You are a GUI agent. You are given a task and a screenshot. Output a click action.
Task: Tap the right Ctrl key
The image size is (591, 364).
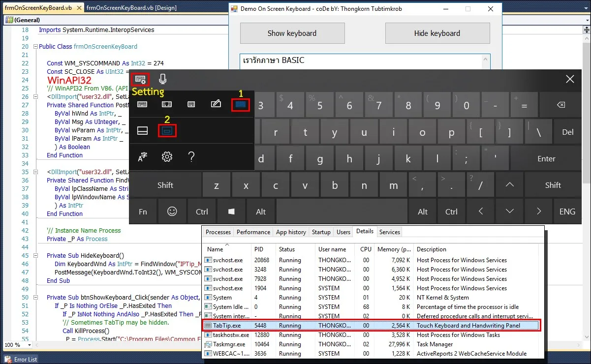[x=451, y=211]
